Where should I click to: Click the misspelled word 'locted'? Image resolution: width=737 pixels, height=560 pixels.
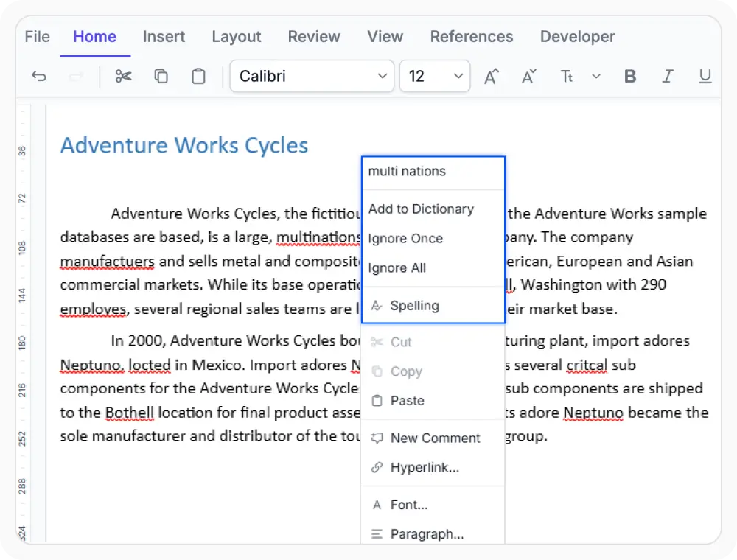[x=150, y=365]
